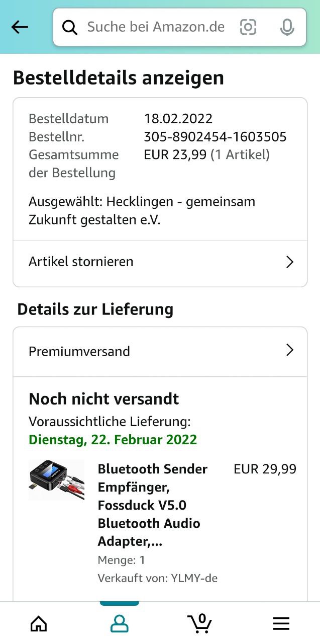Tap the search magnifier icon
The width and height of the screenshot is (320, 644).
click(x=70, y=27)
